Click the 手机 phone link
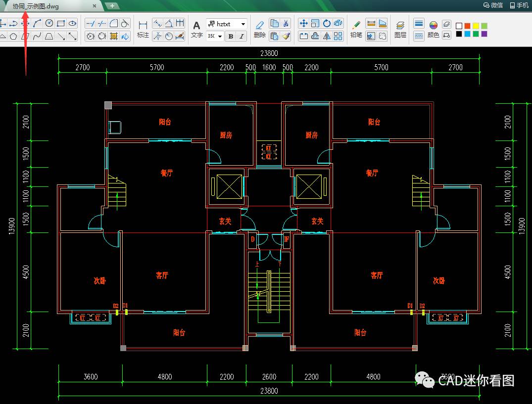 point(519,5)
